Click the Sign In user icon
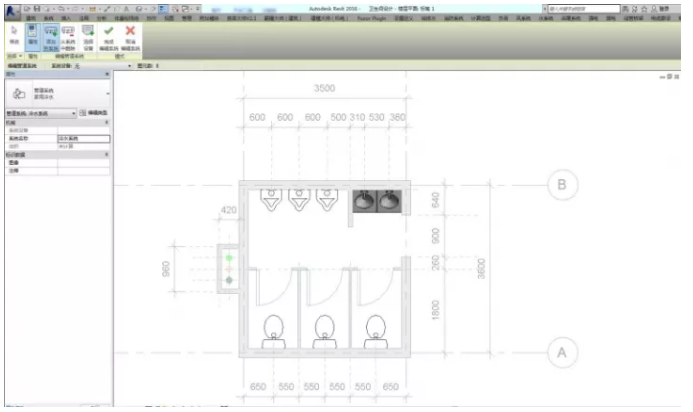Viewport: 693px width, 412px height. (654, 9)
